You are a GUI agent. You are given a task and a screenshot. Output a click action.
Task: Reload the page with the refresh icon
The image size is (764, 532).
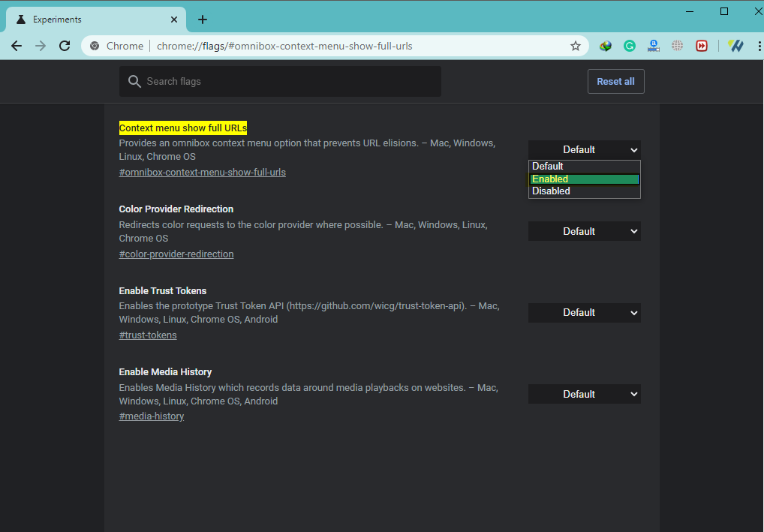click(x=65, y=46)
